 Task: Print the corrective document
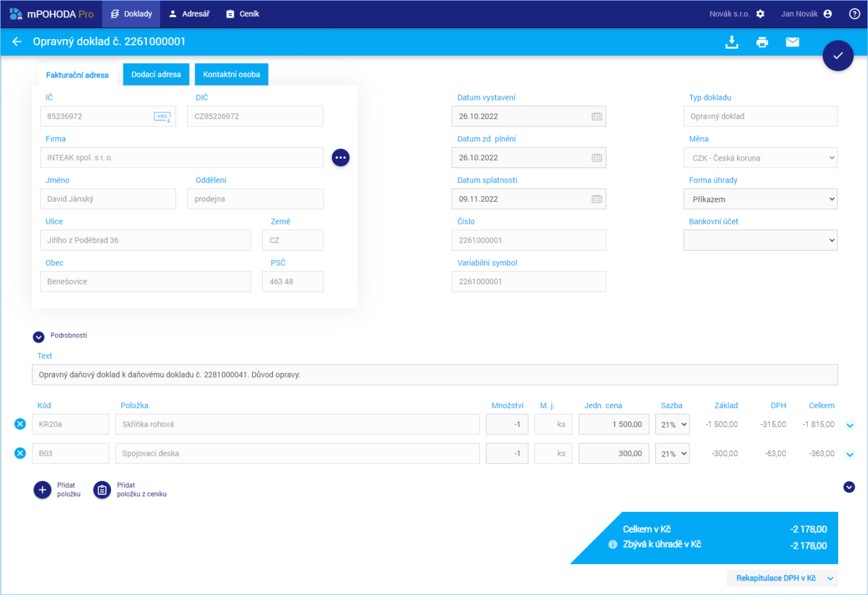[x=762, y=42]
